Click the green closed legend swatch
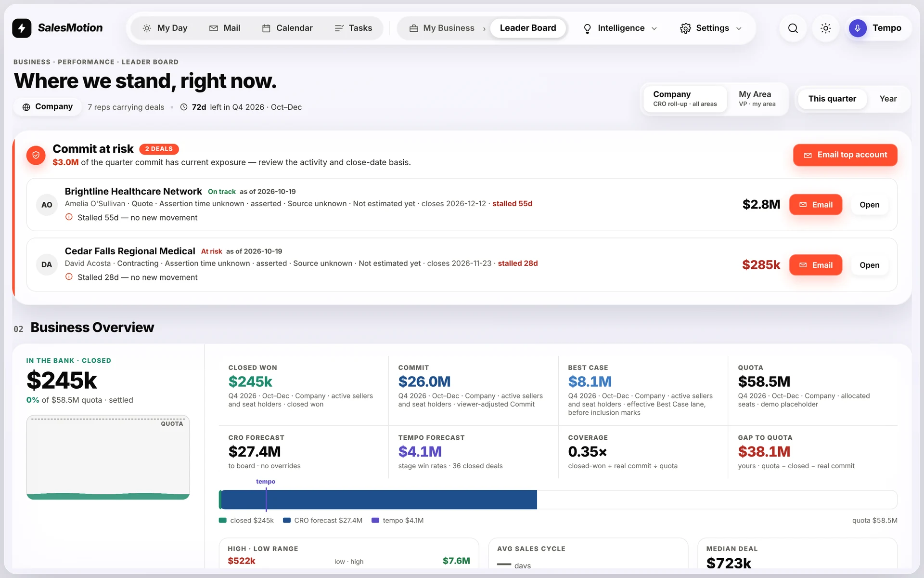Viewport: 924px width, 578px height. coord(223,520)
